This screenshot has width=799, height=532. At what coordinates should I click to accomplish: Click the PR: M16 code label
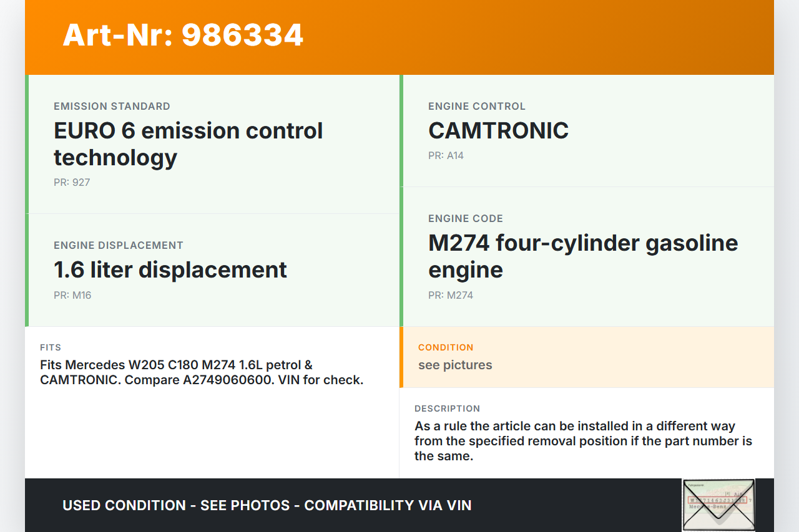coord(72,296)
